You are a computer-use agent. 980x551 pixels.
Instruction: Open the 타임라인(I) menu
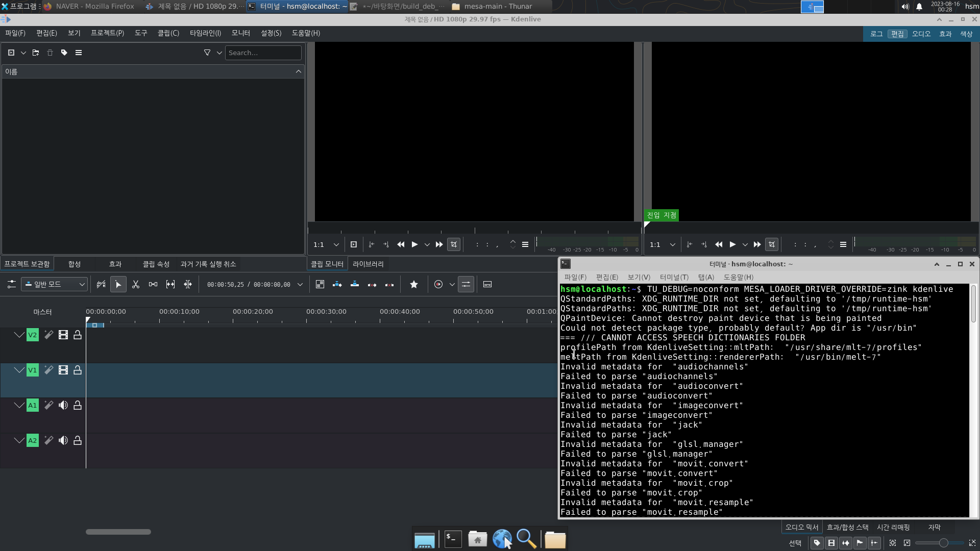205,33
